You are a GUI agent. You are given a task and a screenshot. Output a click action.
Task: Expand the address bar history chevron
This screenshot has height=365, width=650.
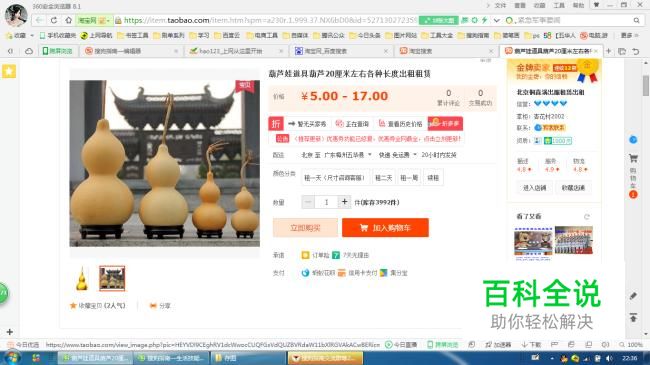pyautogui.click(x=497, y=20)
